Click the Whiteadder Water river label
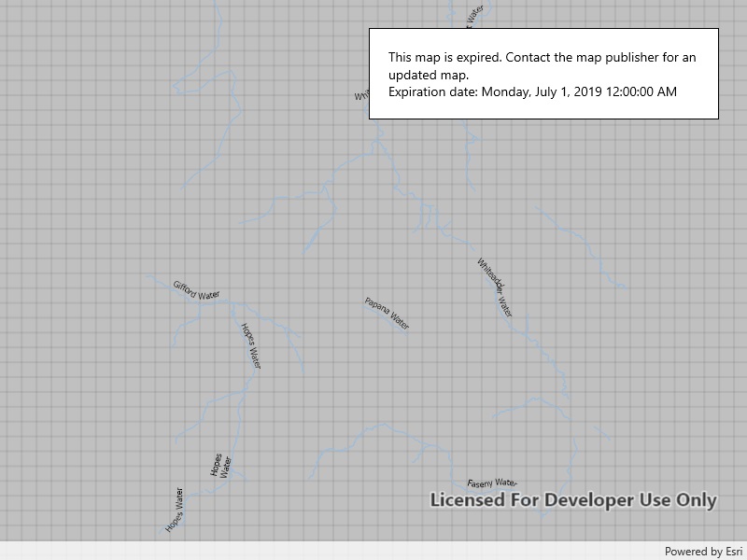747x560 pixels. point(495,287)
